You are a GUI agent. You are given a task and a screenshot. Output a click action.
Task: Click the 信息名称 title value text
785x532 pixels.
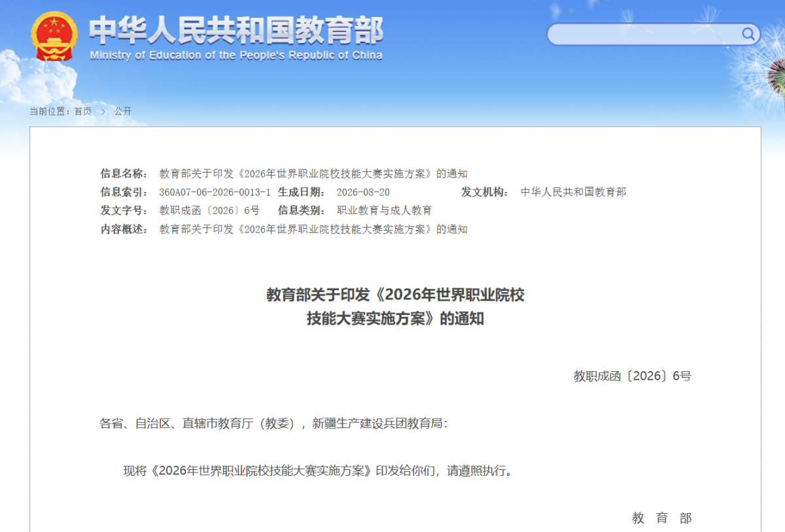313,174
